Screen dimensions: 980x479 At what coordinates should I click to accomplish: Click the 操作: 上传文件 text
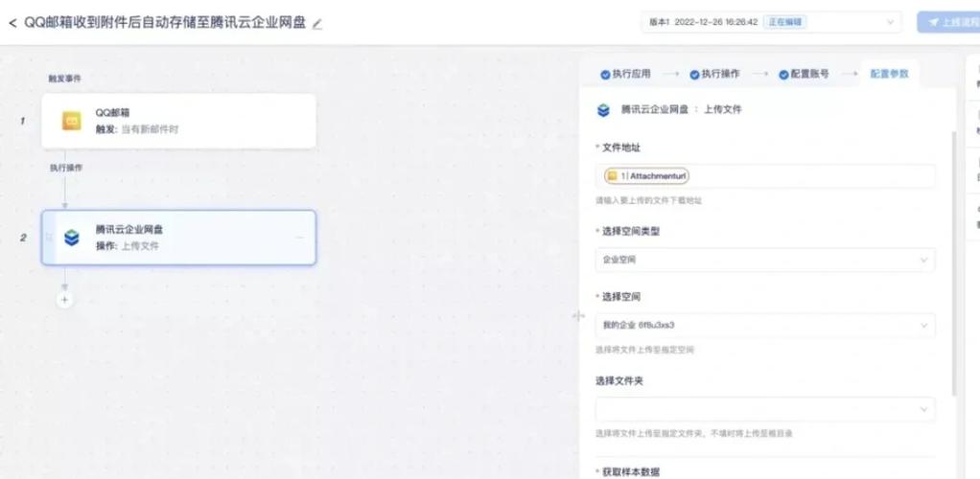[127, 246]
